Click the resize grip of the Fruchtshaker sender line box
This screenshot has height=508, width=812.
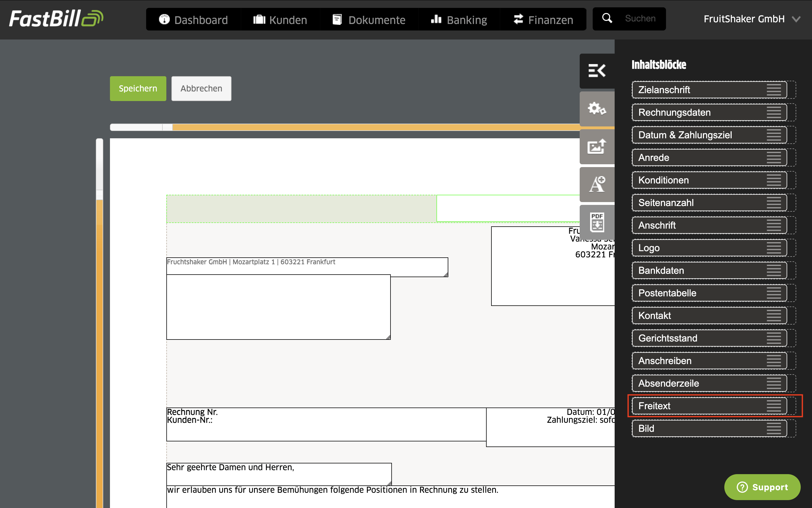(445, 275)
